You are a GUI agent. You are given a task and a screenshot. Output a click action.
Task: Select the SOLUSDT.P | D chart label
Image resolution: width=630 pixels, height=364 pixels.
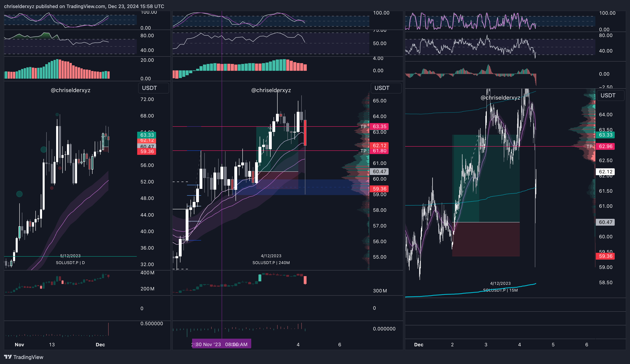click(70, 262)
